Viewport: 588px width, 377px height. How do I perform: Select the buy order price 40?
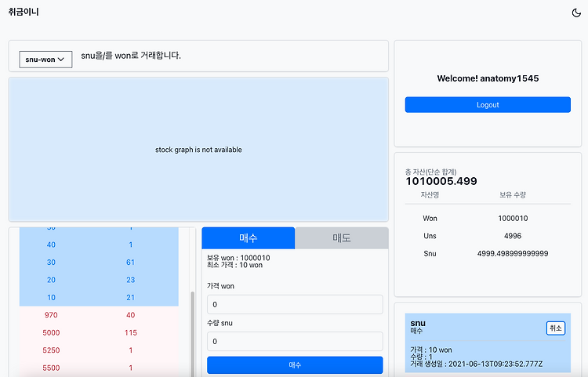tap(51, 245)
